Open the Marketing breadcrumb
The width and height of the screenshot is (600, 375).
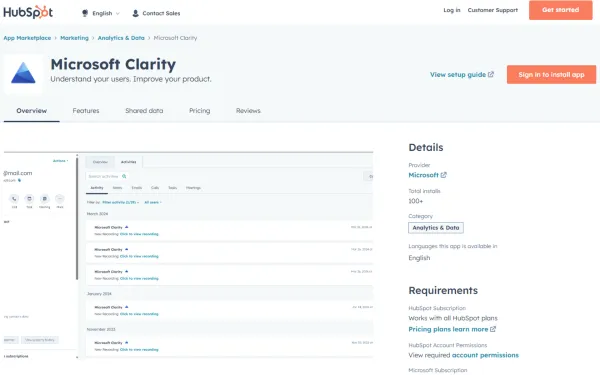(x=74, y=38)
